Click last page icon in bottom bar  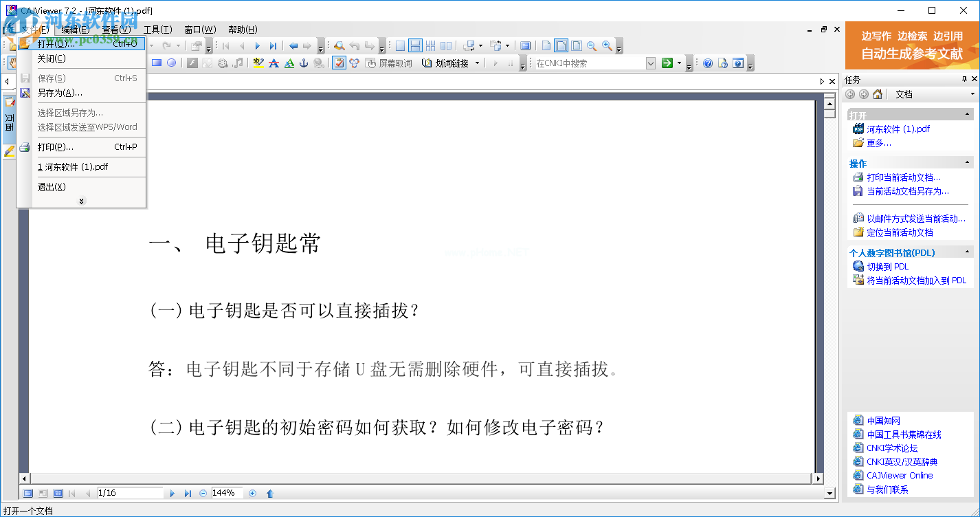(x=188, y=493)
